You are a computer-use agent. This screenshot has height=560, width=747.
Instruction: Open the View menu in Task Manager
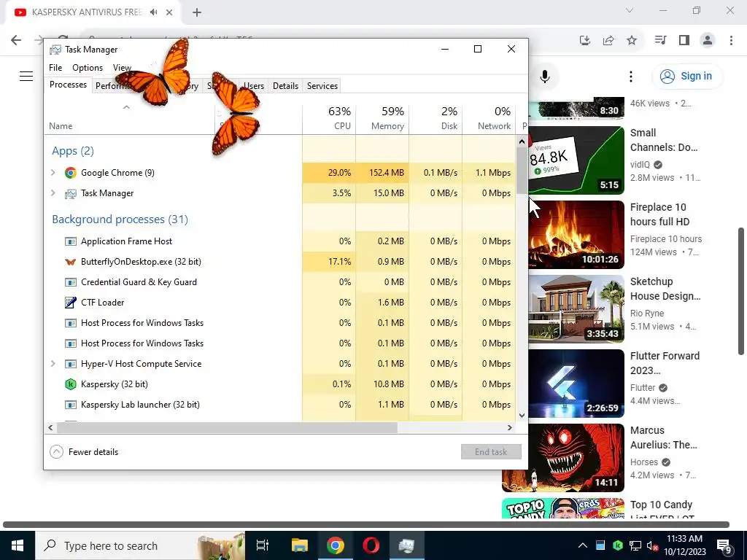(122, 68)
